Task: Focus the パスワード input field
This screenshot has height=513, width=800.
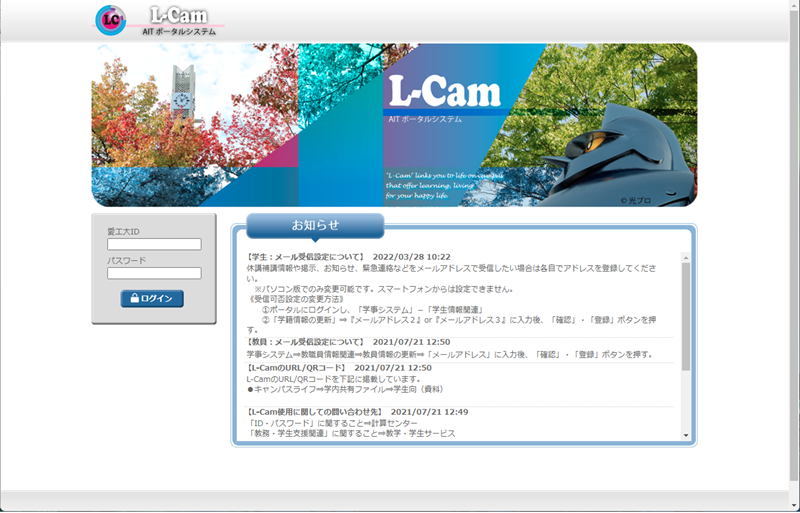Action: [154, 273]
